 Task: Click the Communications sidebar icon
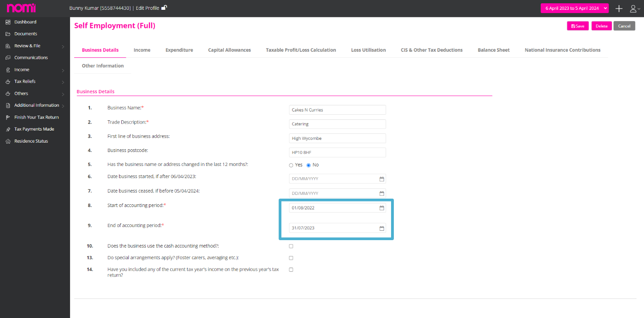[8, 58]
